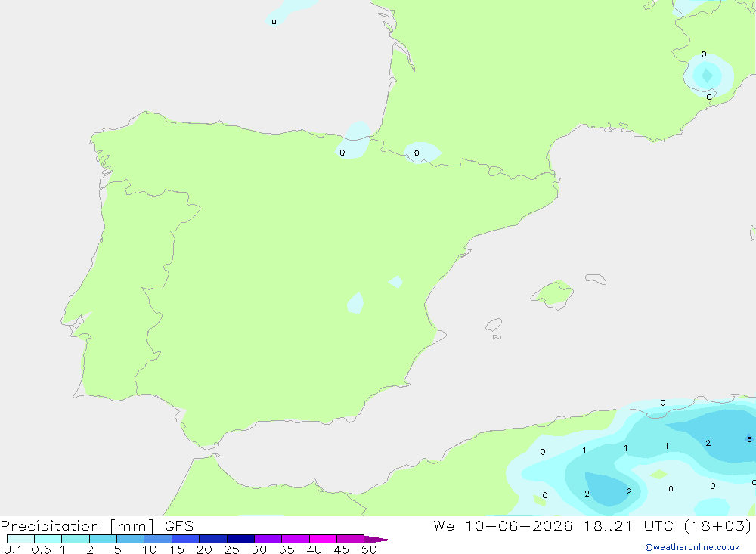Click the 40–45 mm magenta legend swatch

pos(323,539)
